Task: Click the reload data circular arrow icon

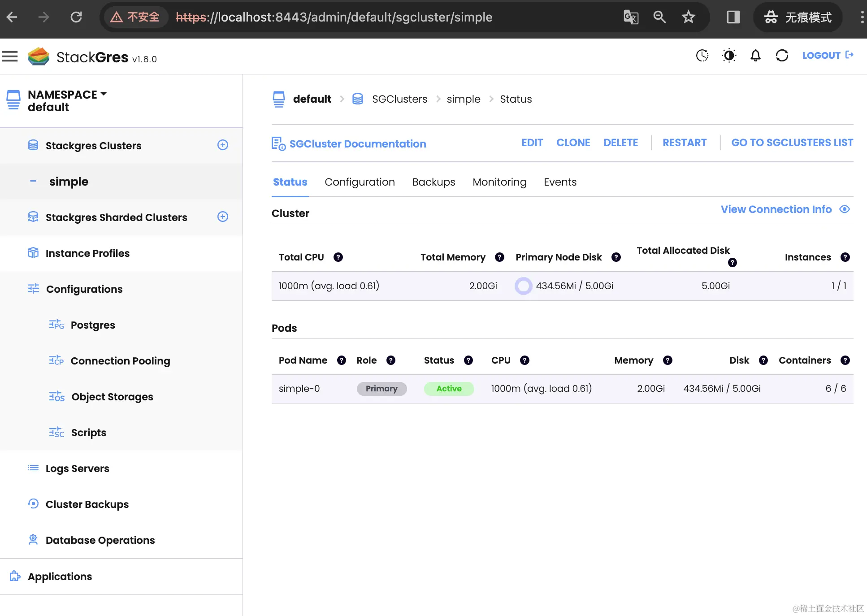Action: (782, 56)
